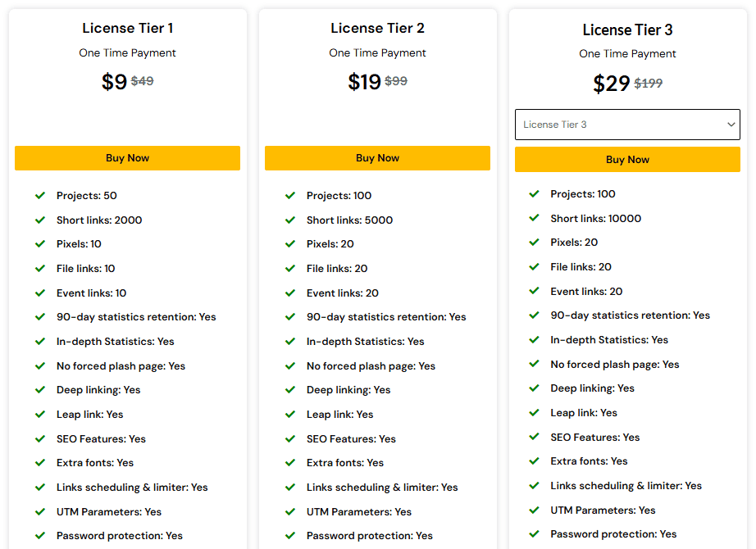The width and height of the screenshot is (756, 549).
Task: Click the Short links: 5000 checkmark in Tier 2
Action: click(290, 220)
